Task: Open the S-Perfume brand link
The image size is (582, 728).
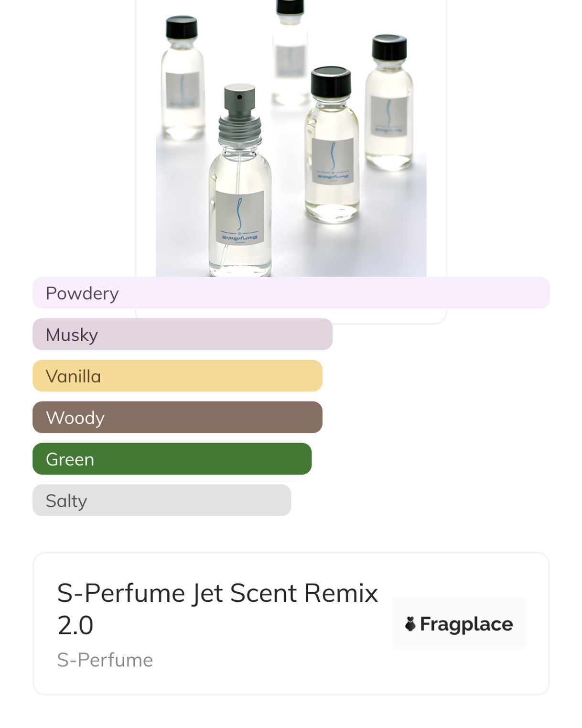Action: [105, 660]
